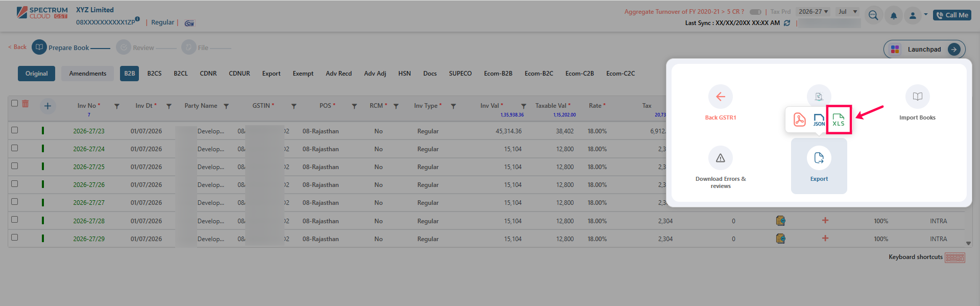Image resolution: width=980 pixels, height=306 pixels.
Task: Click red plus in row 2026-27/28
Action: tap(825, 220)
